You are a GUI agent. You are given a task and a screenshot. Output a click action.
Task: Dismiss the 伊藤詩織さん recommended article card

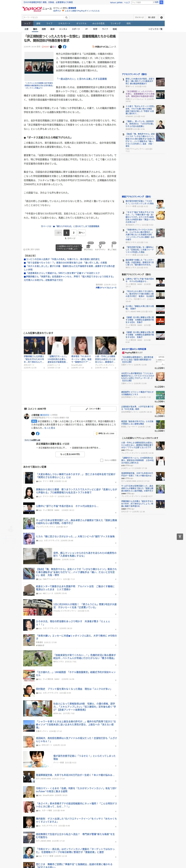[44, 368]
